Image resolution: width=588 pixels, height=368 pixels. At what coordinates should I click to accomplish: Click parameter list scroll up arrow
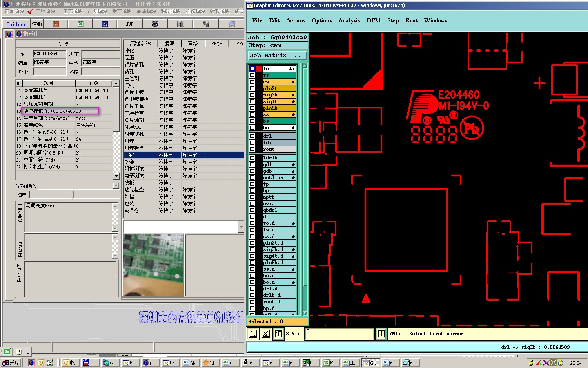click(116, 83)
